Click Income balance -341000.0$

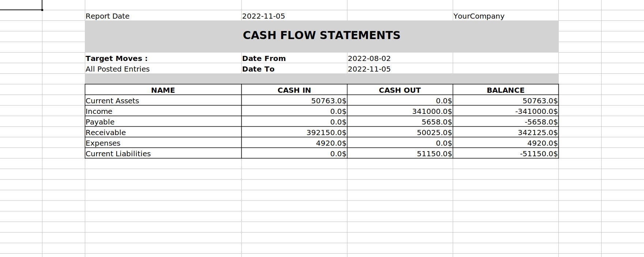[x=505, y=111]
